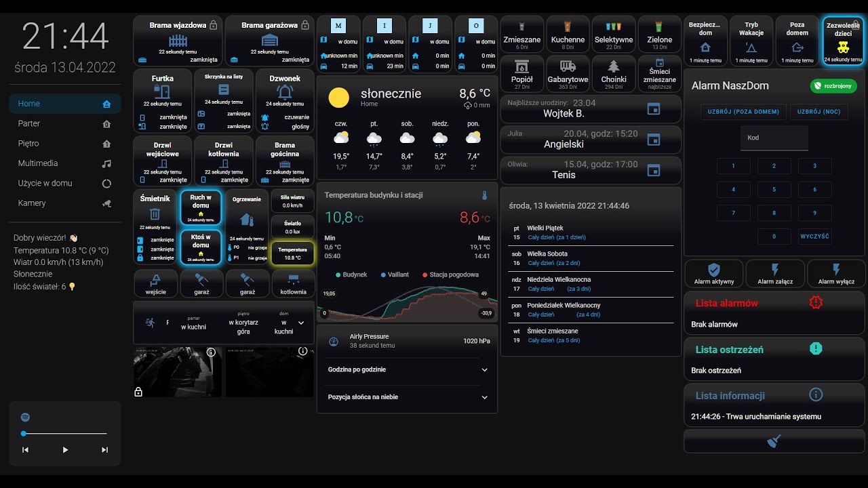Viewport: 868px width, 488px height.
Task: Open the Drzwi kotłownia door card
Action: [x=224, y=161]
